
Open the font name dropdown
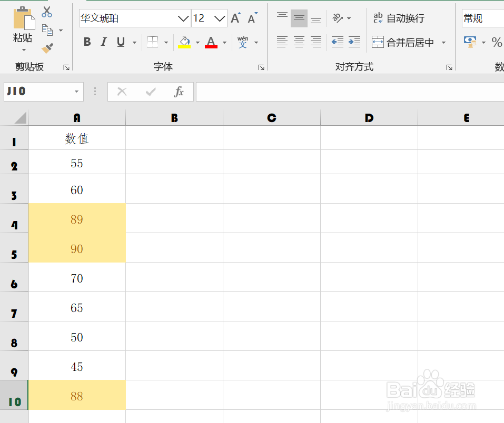click(183, 18)
